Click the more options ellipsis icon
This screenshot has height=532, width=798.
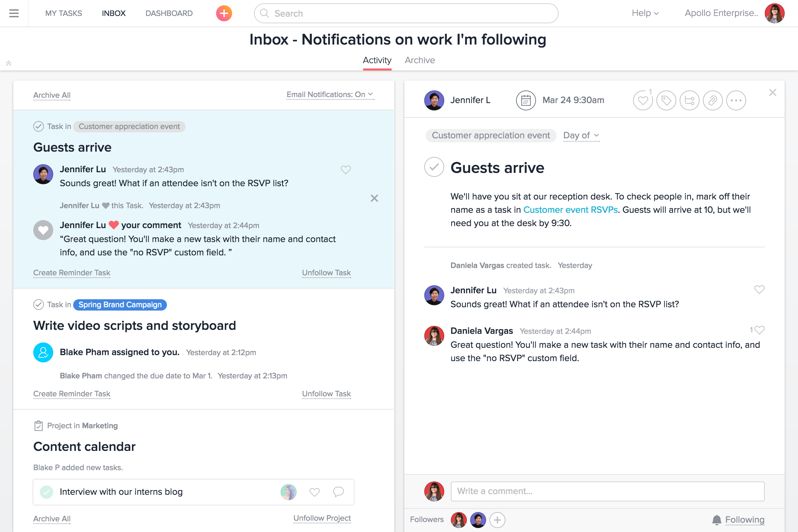click(x=735, y=100)
